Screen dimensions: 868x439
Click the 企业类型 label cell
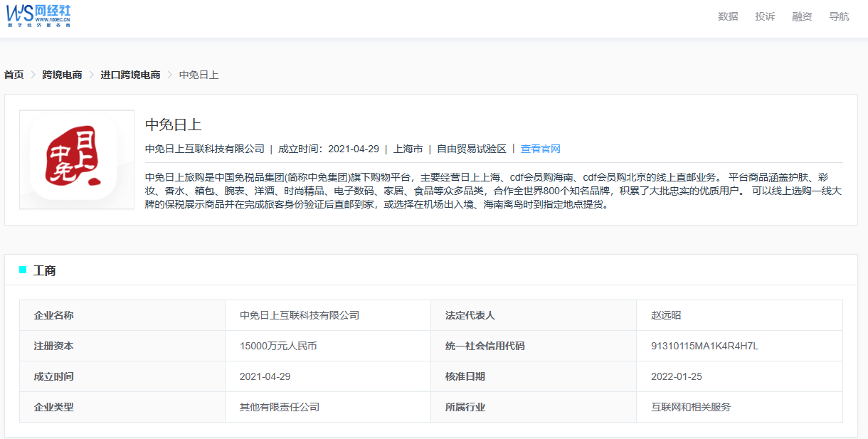tap(122, 407)
